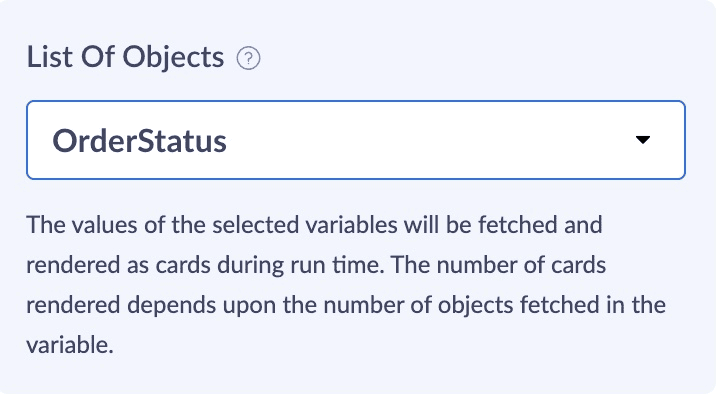Click the black caret arrow icon
This screenshot has height=408, width=722.
point(643,140)
